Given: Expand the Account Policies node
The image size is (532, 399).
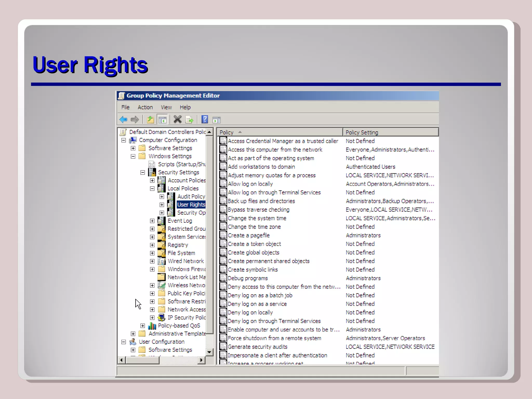Looking at the screenshot, I should pos(152,181).
